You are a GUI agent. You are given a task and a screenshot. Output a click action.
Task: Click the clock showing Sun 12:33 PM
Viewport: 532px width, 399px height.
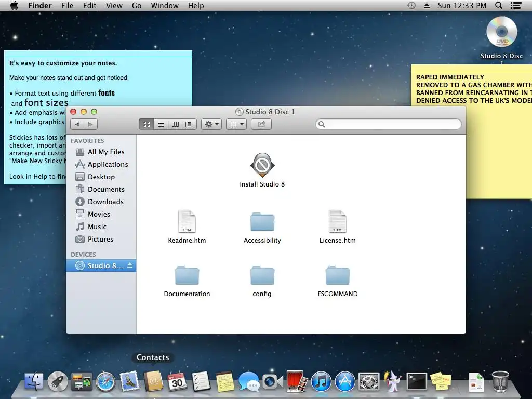click(x=462, y=6)
